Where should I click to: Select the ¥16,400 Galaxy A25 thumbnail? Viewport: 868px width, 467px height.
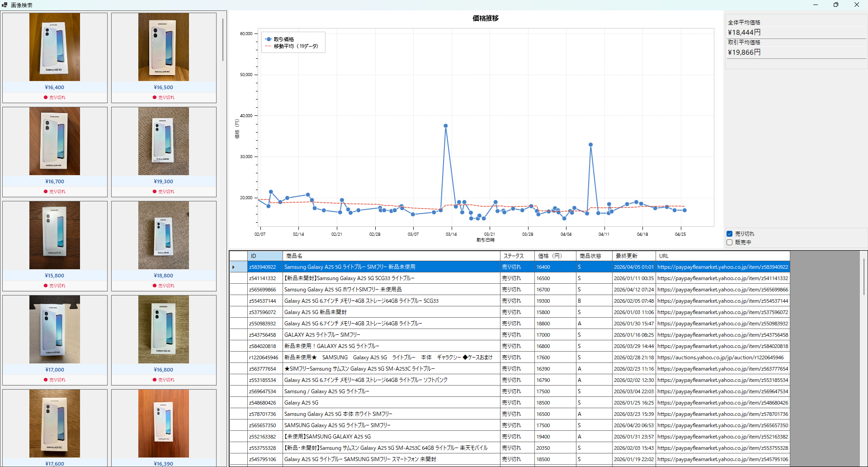pos(55,47)
